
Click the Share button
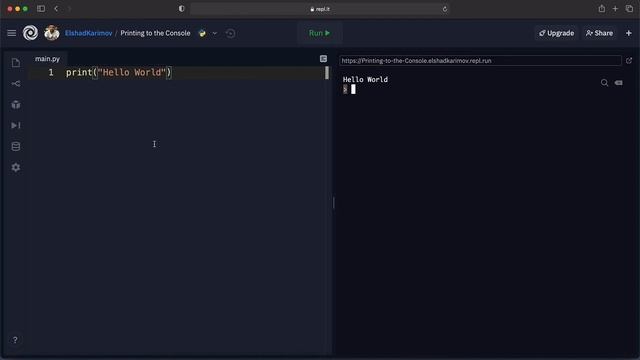(599, 33)
